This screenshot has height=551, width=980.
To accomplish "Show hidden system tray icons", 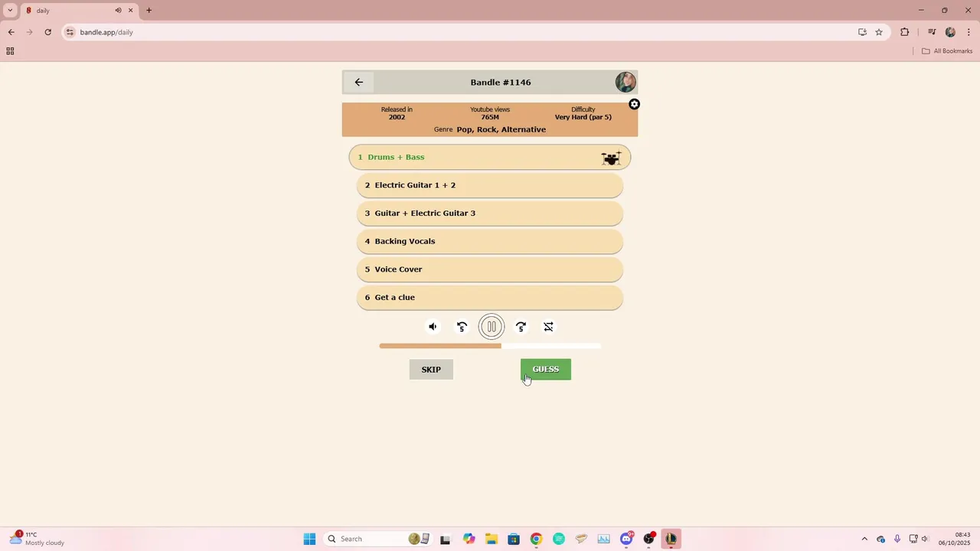I will click(864, 539).
